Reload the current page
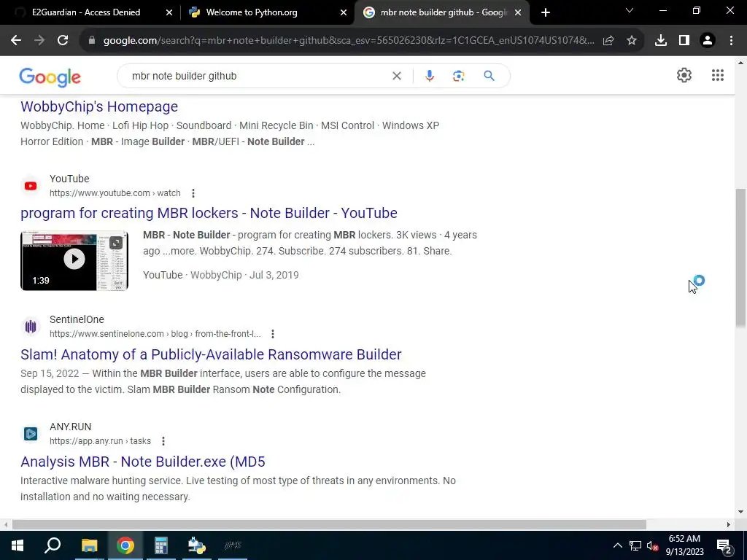Screen dimensions: 747x560 click(x=63, y=41)
